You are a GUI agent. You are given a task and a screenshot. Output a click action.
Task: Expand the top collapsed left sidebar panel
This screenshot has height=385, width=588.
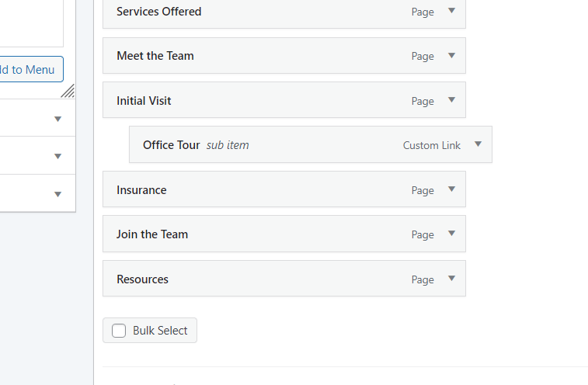(x=57, y=119)
